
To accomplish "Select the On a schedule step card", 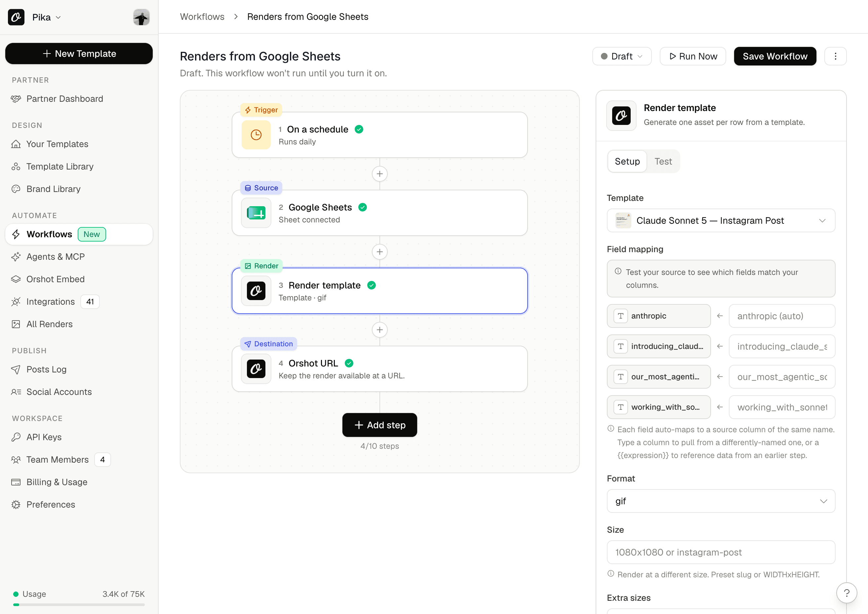I will (x=380, y=135).
